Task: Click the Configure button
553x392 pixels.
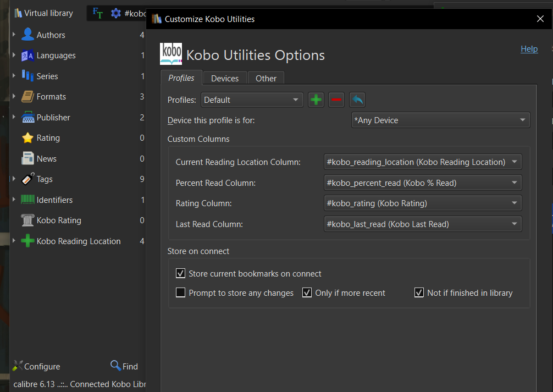Action: tap(36, 366)
